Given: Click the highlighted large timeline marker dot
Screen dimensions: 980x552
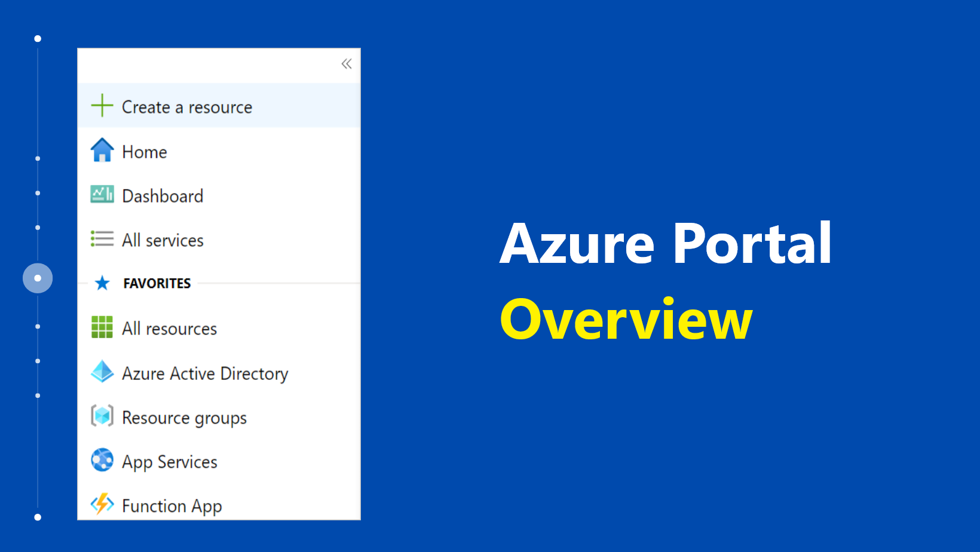Looking at the screenshot, I should pos(38,278).
